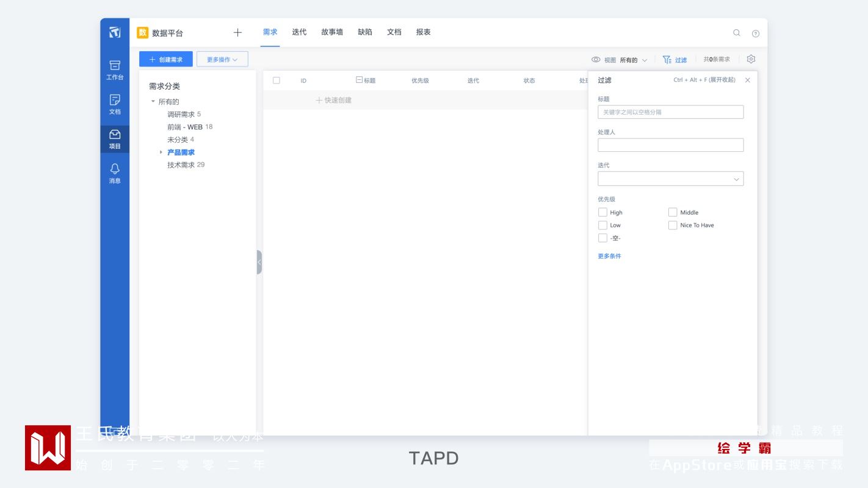868x488 pixels.
Task: Click the plus icon beside 数据平台
Action: pos(238,32)
